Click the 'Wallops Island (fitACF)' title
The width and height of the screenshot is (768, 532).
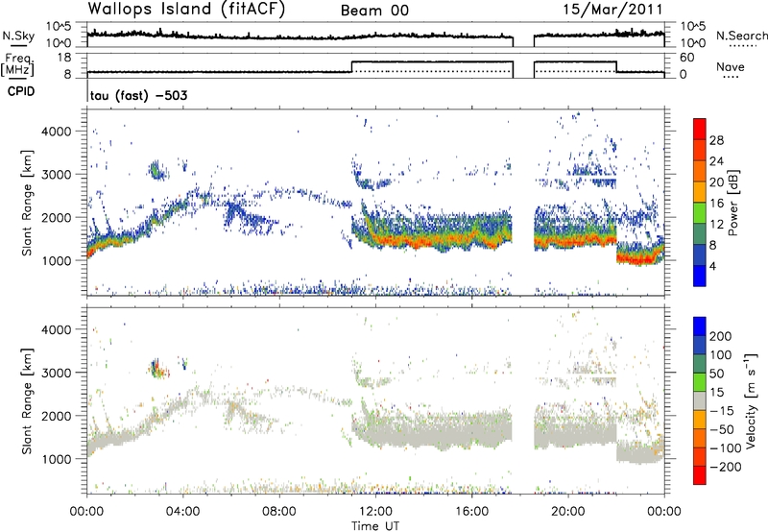[x=186, y=9]
